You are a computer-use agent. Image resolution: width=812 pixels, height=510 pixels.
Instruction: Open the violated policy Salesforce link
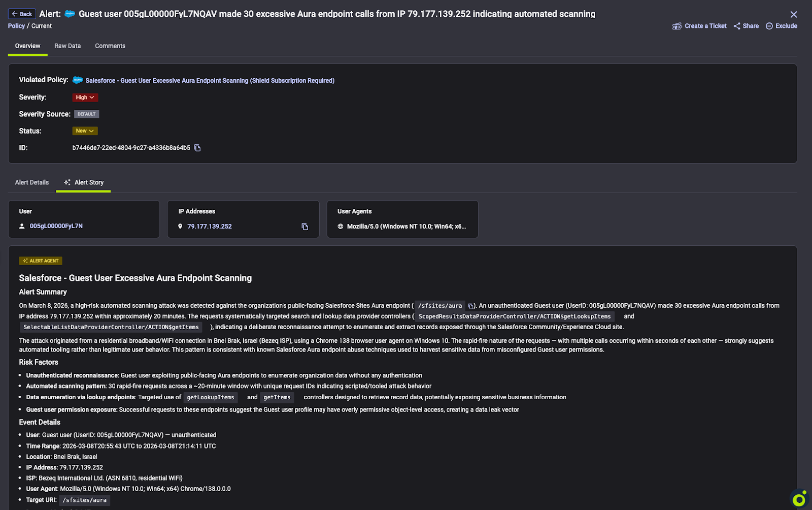[210, 80]
